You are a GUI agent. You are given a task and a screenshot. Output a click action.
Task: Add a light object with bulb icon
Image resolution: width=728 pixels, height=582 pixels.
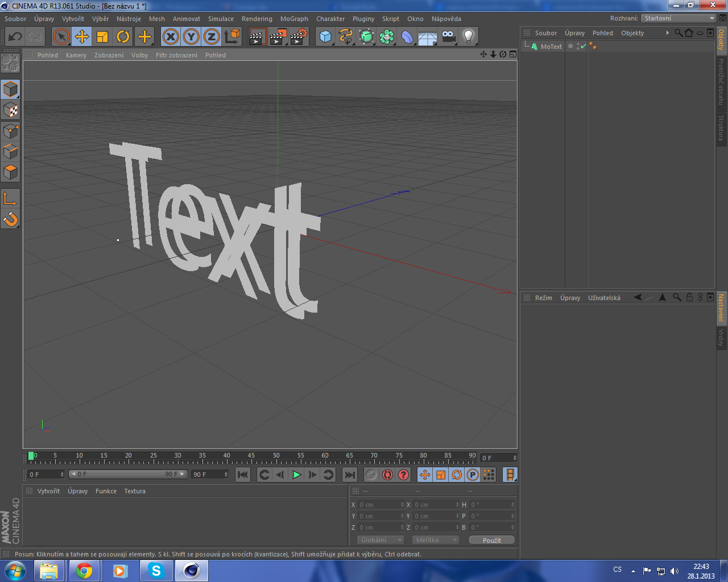click(x=468, y=37)
